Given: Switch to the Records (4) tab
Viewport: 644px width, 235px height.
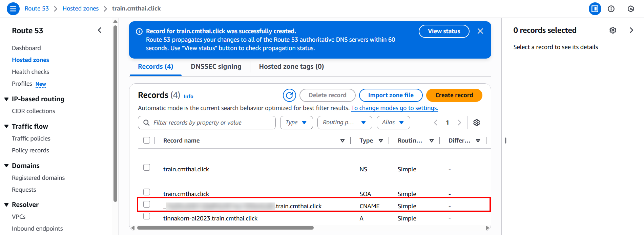Looking at the screenshot, I should [155, 67].
